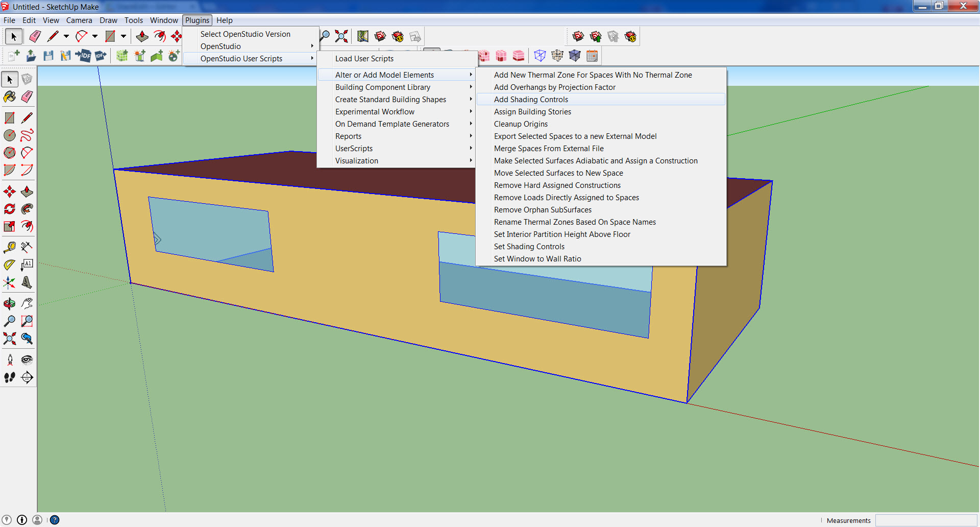Open the pencil tool dropdown arrow
Image resolution: width=980 pixels, height=527 pixels.
click(x=66, y=36)
